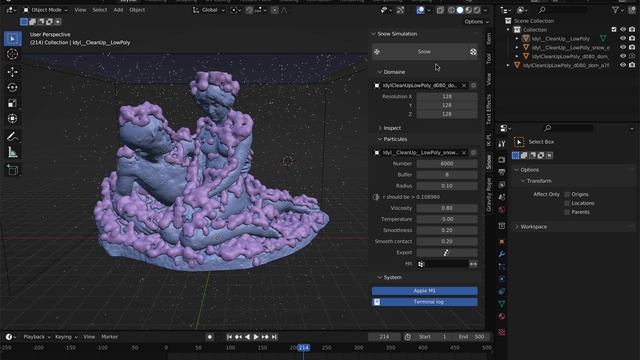The width and height of the screenshot is (640, 360).
Task: Open the Object Data mesh properties tab
Action: (x=502, y=304)
